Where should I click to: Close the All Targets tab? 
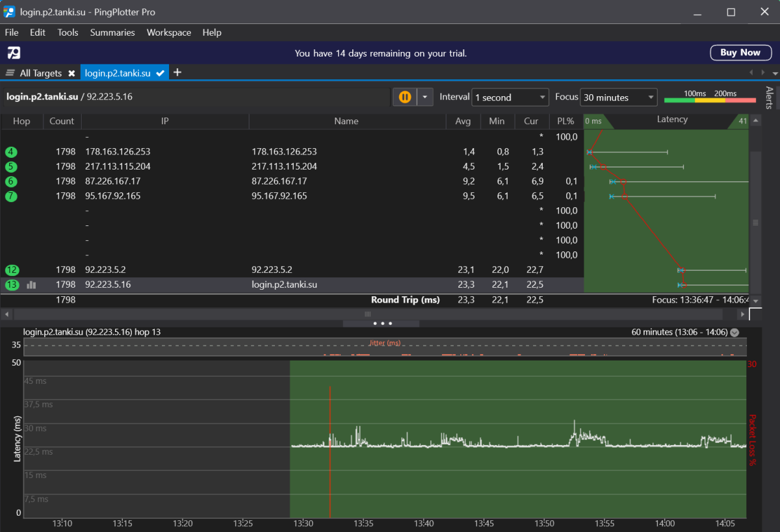pyautogui.click(x=71, y=73)
